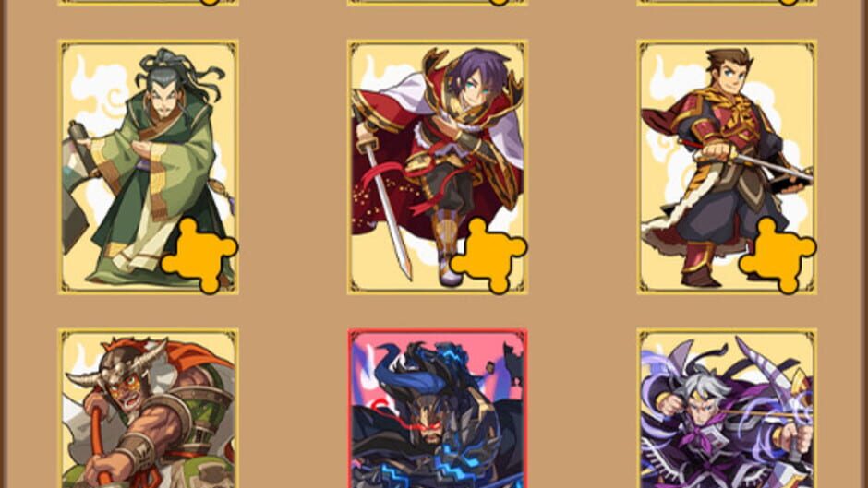Tap partial puzzle piece icon at top-right card edge
The image size is (868, 488).
pos(788,2)
